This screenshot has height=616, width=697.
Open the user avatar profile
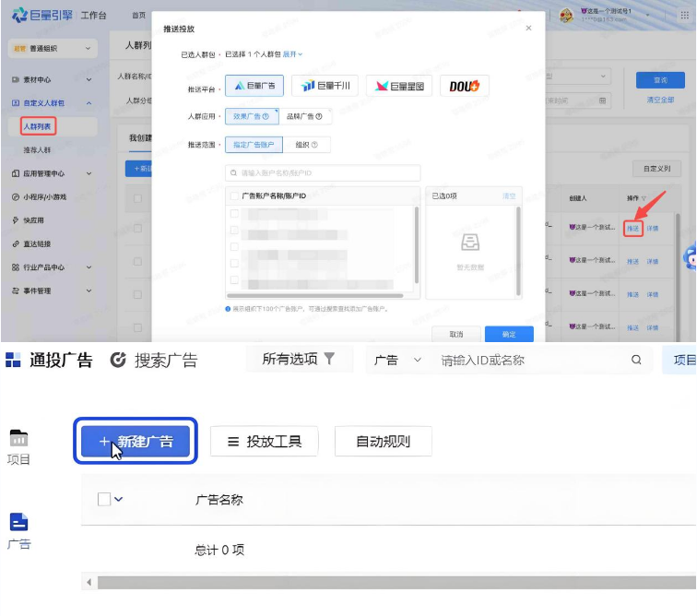click(566, 16)
